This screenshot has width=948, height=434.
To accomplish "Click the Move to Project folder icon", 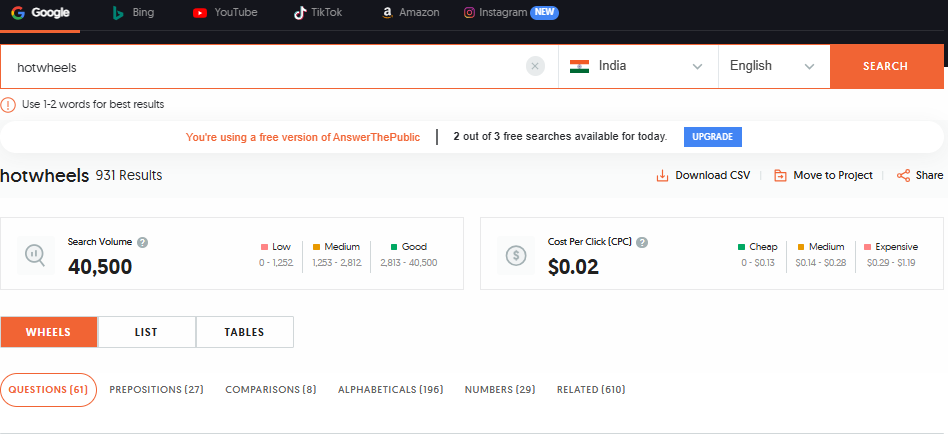I will (781, 176).
